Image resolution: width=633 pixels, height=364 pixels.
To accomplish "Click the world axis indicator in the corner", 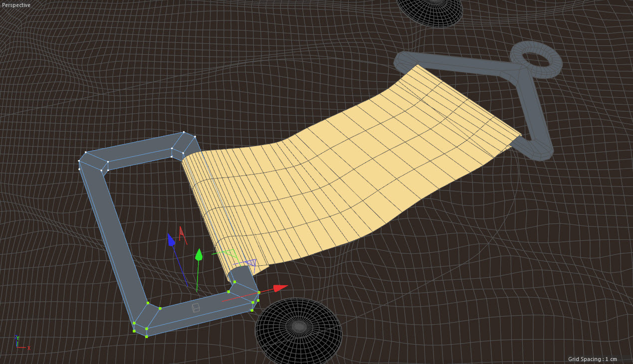I will (21, 342).
